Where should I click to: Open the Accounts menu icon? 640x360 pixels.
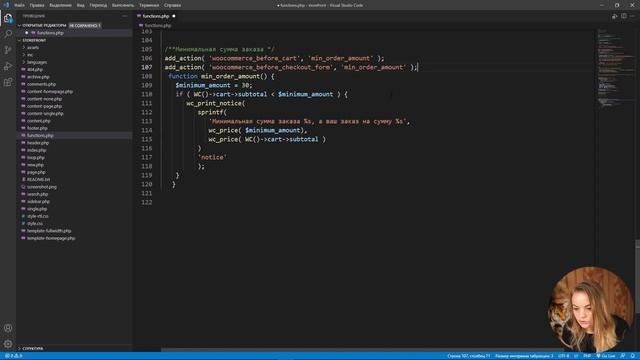tap(8, 328)
